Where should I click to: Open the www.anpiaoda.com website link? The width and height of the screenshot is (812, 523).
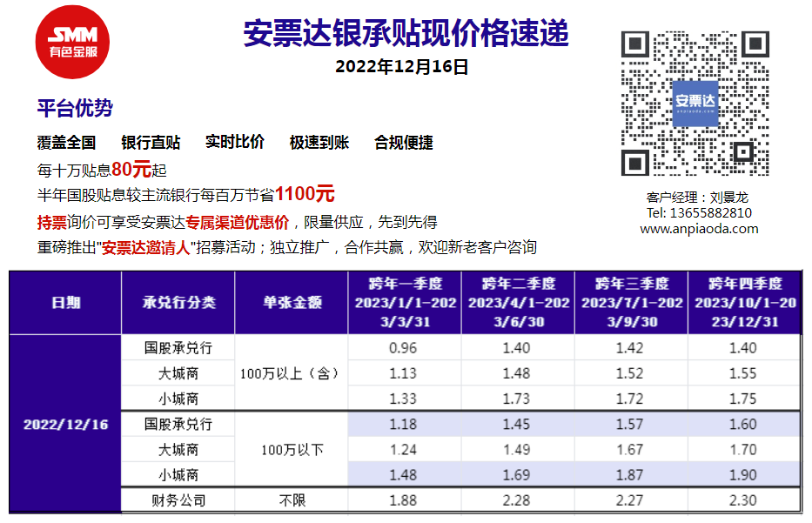[x=699, y=229]
